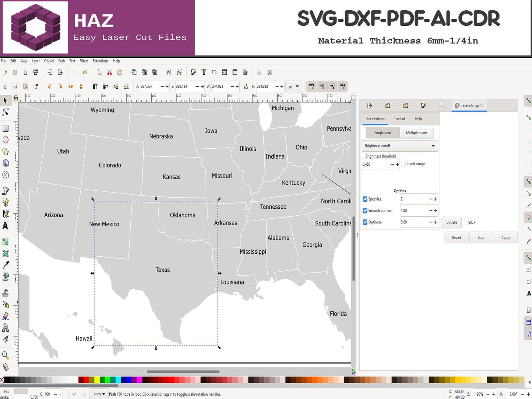
Task: Open the Extensions menu
Action: coord(100,61)
